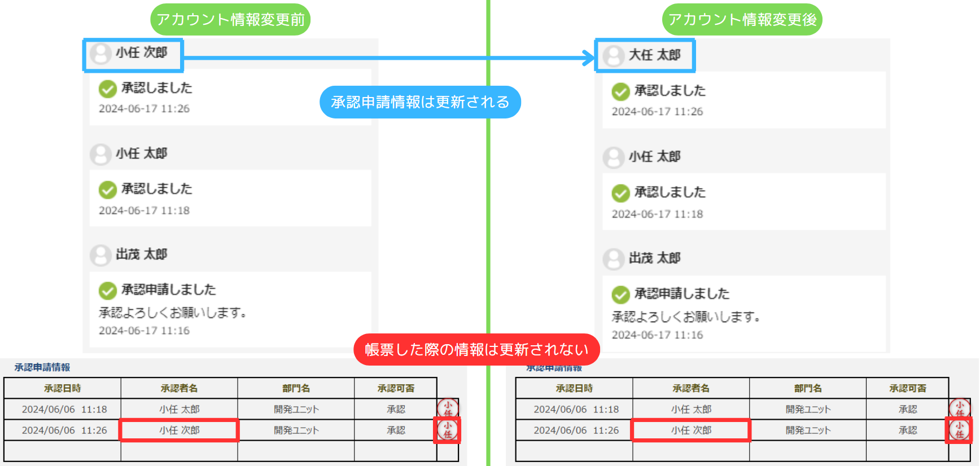
Task: Click 承認申請しました text in the 変更後 timeline
Action: (682, 294)
